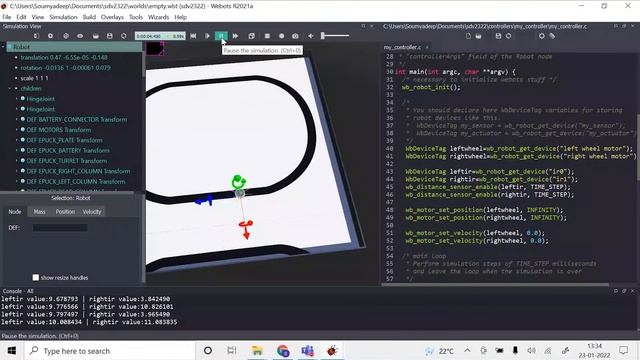Open the Help menu
The width and height of the screenshot is (640, 360).
pyautogui.click(x=180, y=17)
